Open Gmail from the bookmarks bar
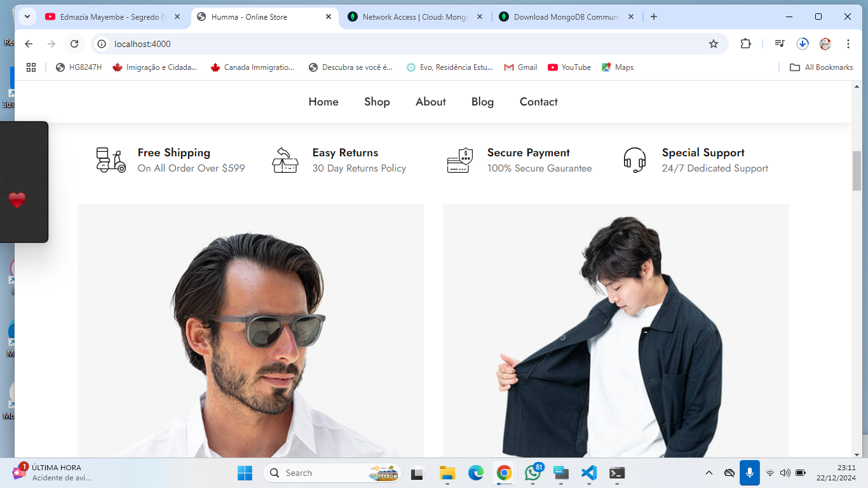 pyautogui.click(x=520, y=67)
